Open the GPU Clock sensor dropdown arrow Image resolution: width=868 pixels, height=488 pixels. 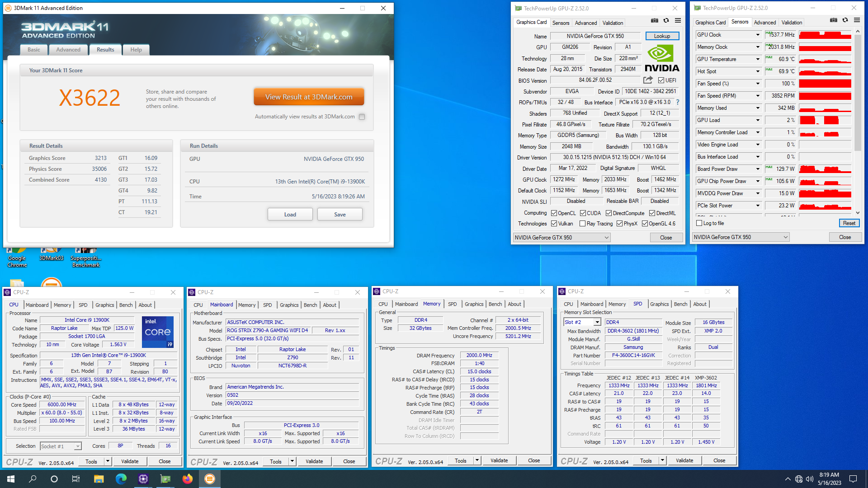(x=758, y=35)
